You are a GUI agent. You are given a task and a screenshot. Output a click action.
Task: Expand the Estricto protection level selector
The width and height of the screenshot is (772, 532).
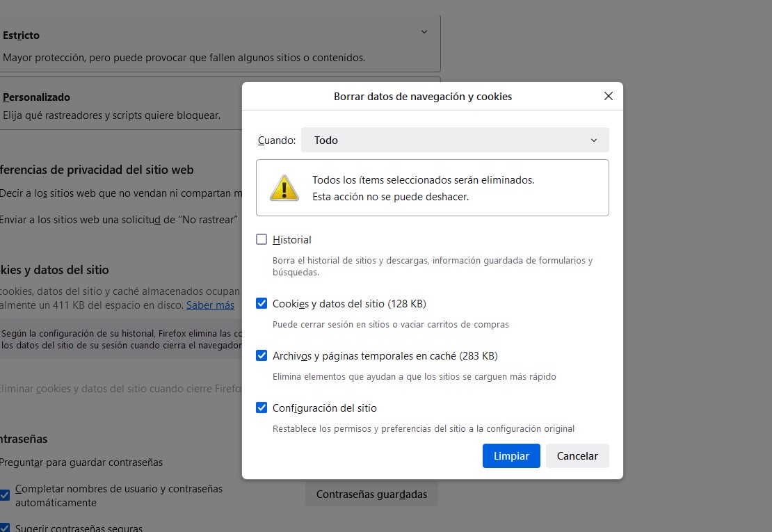coord(424,31)
